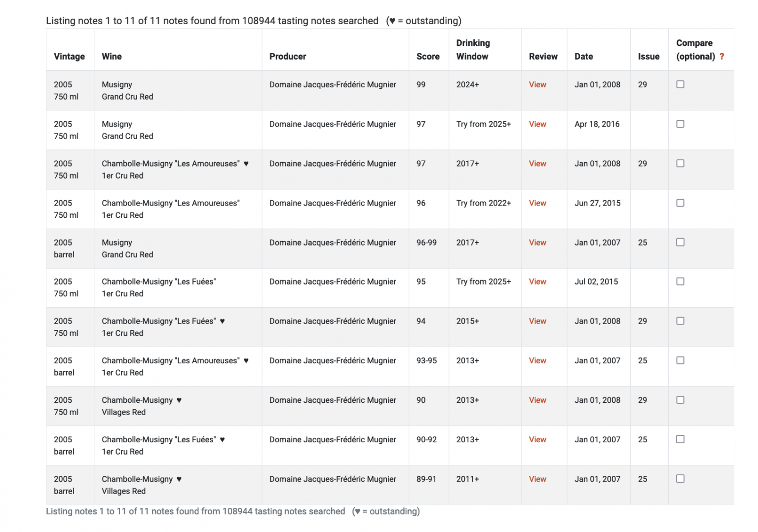Toggle compare checkbox for Musigny 96-99 barrel
This screenshot has width=758, height=532.
[681, 242]
